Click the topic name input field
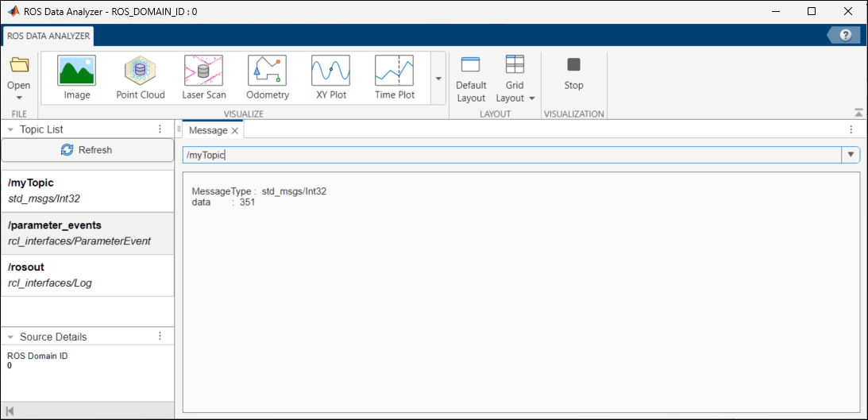This screenshot has width=868, height=420. coord(511,156)
